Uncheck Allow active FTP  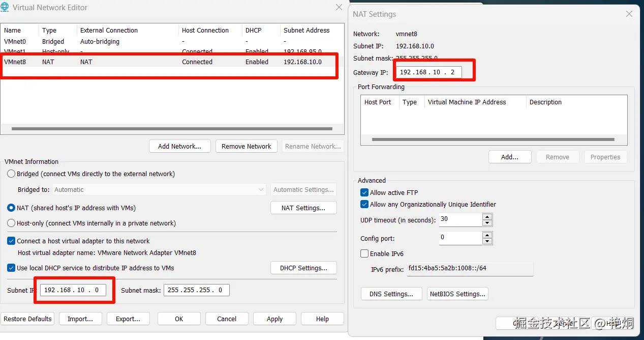pyautogui.click(x=364, y=192)
